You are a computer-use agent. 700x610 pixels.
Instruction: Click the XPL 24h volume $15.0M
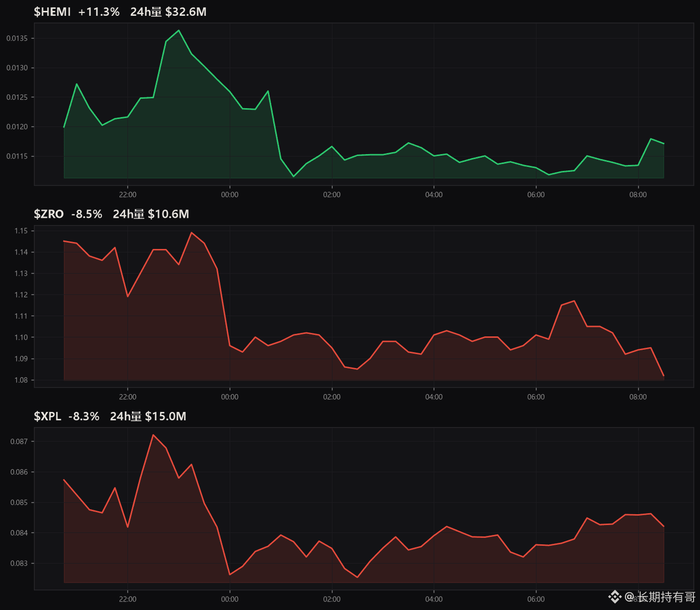(148, 416)
